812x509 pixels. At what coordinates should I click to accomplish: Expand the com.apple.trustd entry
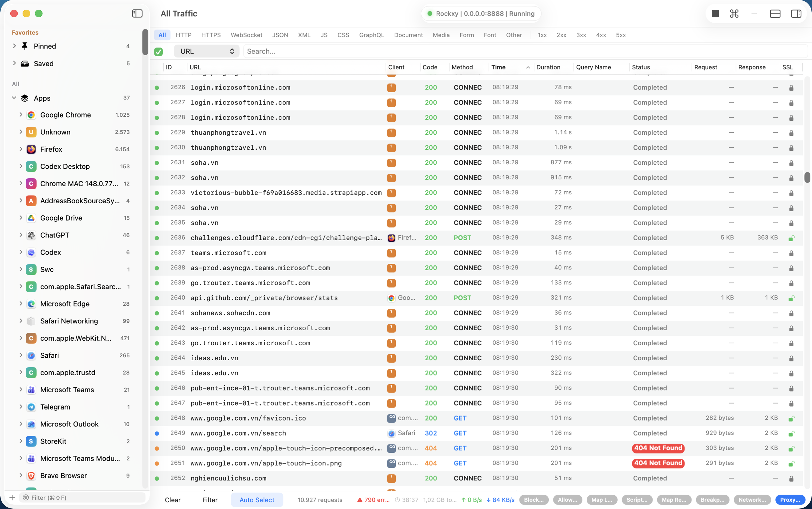click(21, 372)
